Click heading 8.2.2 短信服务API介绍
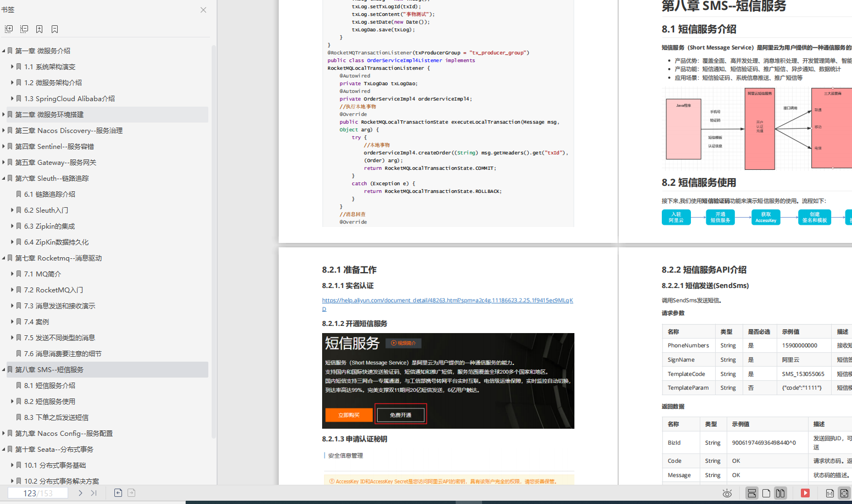This screenshot has width=852, height=504. 704,270
